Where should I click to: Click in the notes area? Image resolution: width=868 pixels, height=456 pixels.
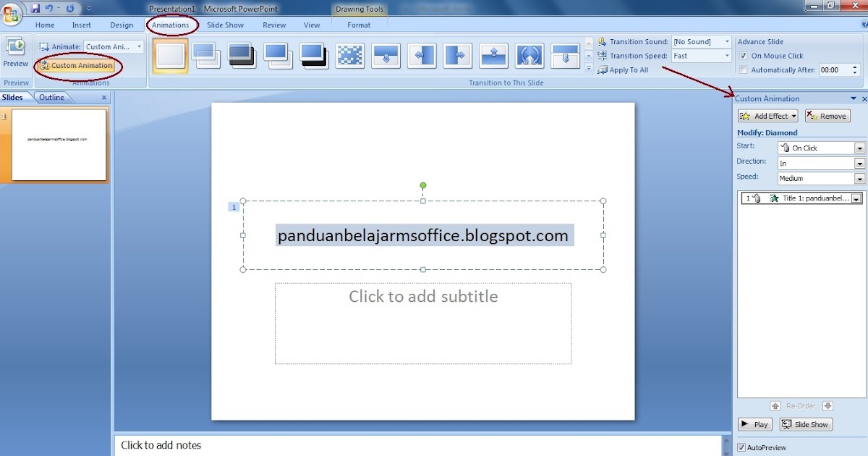point(417,445)
